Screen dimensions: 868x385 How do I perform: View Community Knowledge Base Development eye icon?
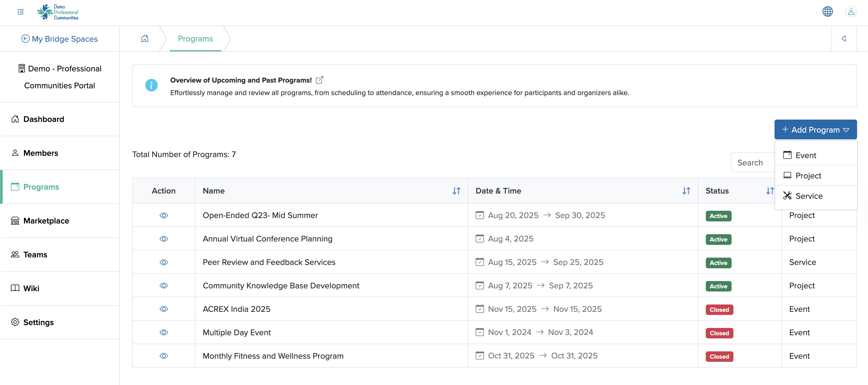(x=164, y=285)
